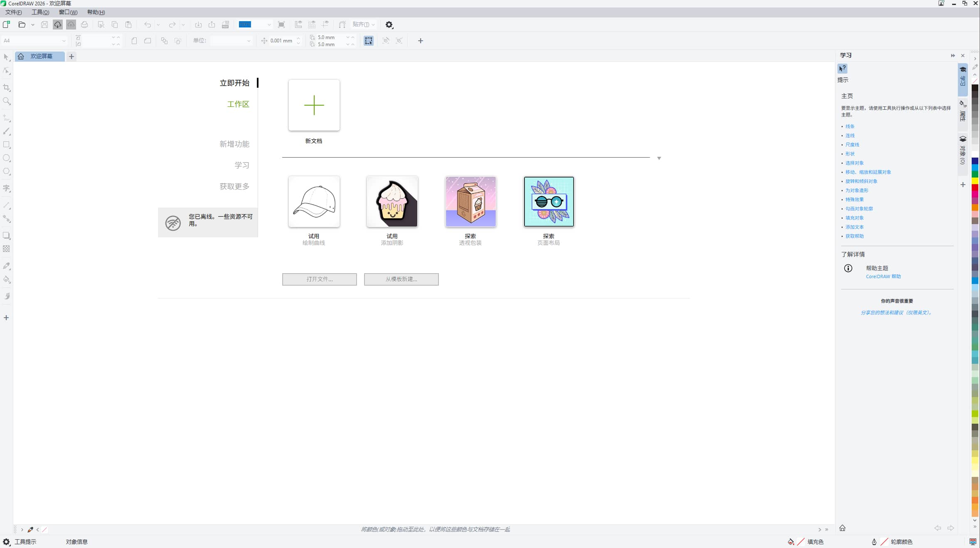The width and height of the screenshot is (980, 548).
Task: Toggle the treat-as-filled bounding box button
Action: coord(369,41)
